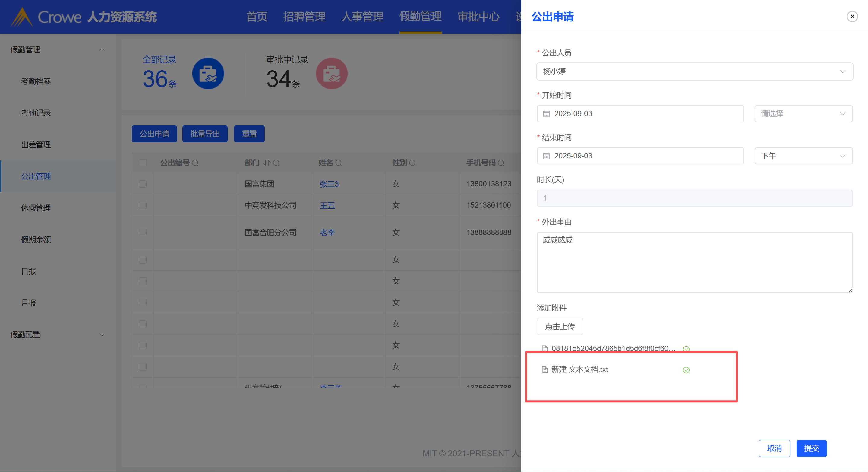868x472 pixels.
Task: Check the checkbox for the 中竞发科技公司 row
Action: [143, 205]
